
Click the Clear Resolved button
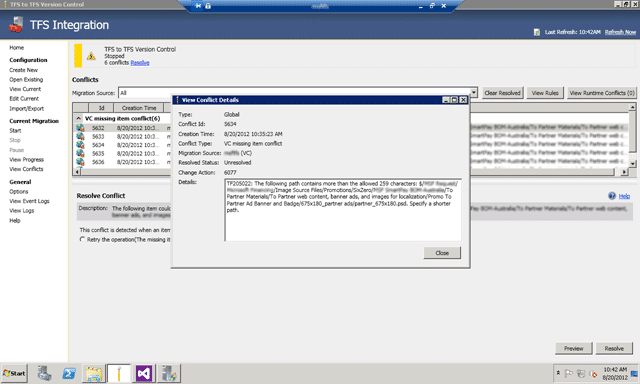pyautogui.click(x=502, y=93)
